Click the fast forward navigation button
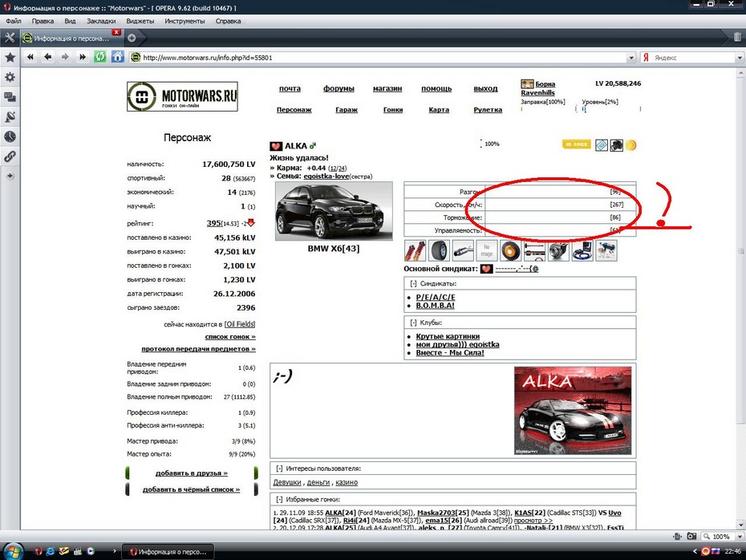The image size is (746, 560). (83, 57)
